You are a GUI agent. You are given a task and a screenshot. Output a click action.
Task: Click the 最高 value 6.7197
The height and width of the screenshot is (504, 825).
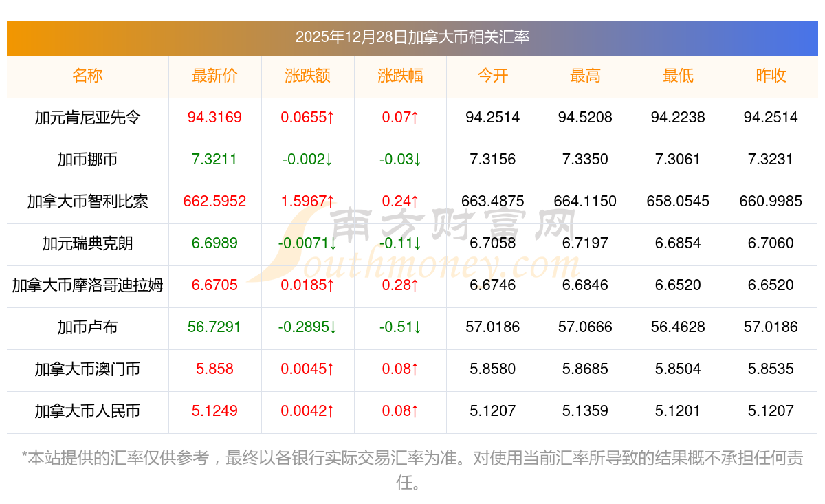click(585, 243)
